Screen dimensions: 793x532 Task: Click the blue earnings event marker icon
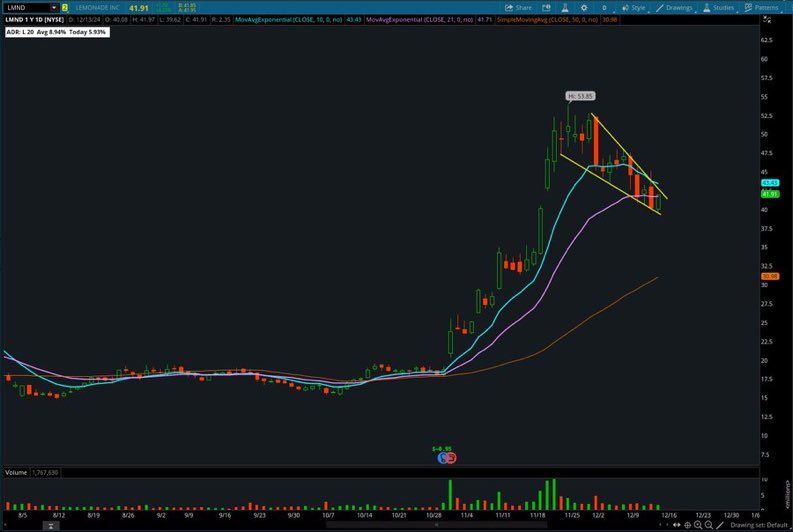click(x=443, y=458)
